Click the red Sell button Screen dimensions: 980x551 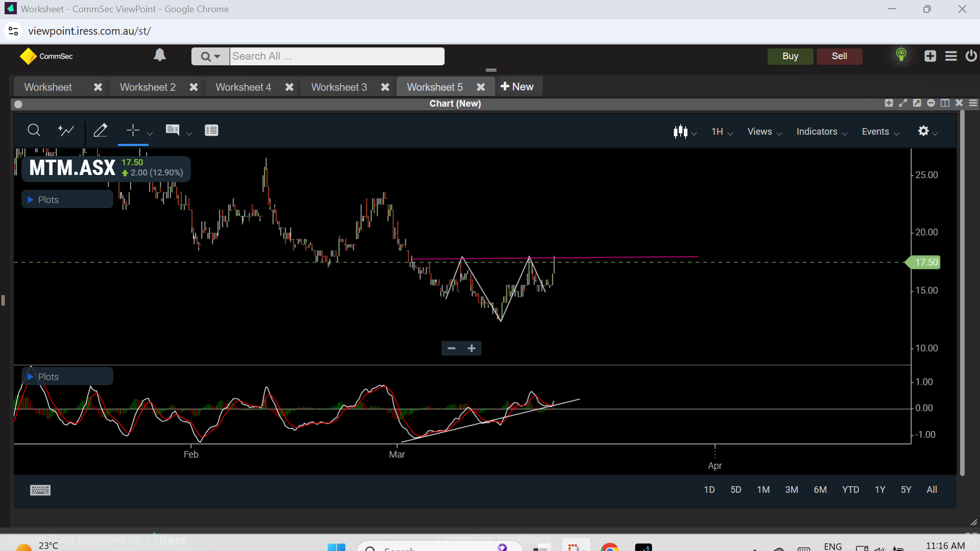(x=839, y=56)
